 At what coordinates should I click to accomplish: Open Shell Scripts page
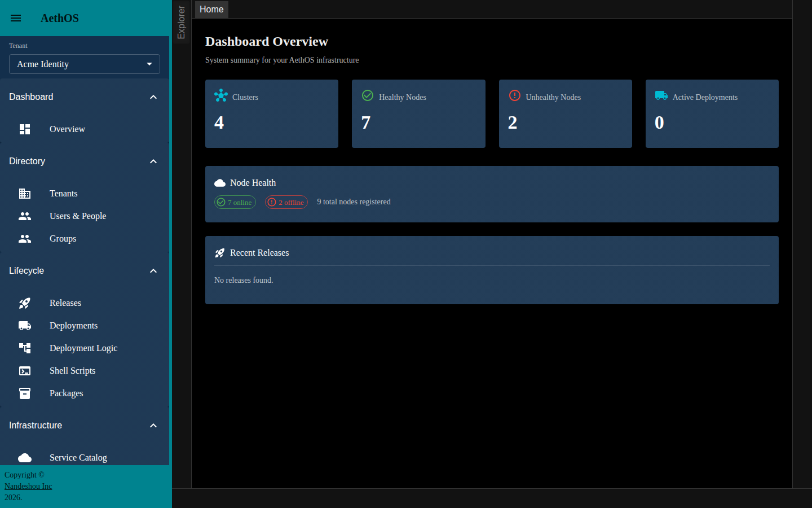(85, 371)
